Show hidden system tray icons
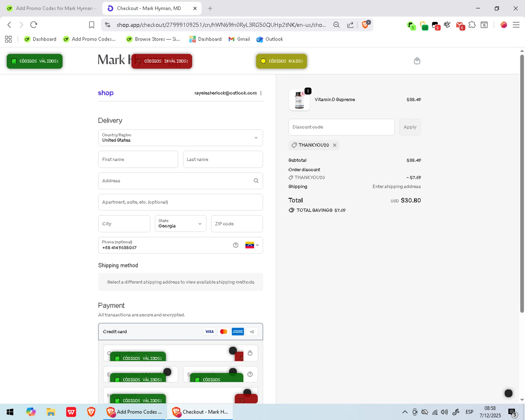Screen dimensions: 525x420 click(405, 412)
